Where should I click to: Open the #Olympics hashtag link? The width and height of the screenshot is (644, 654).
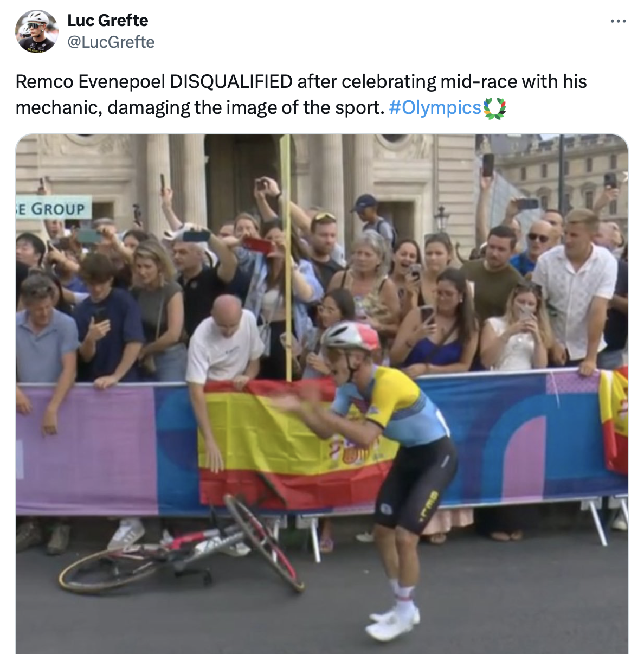[435, 107]
